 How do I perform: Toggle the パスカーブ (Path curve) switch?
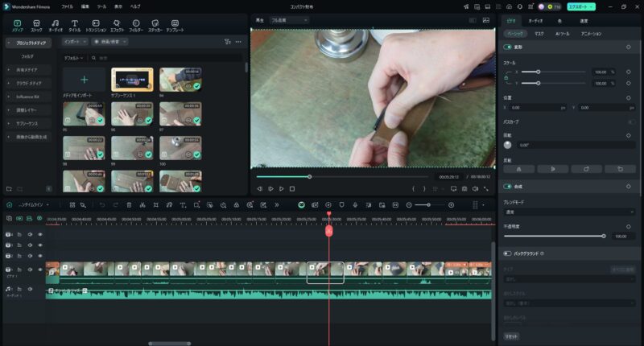click(631, 122)
